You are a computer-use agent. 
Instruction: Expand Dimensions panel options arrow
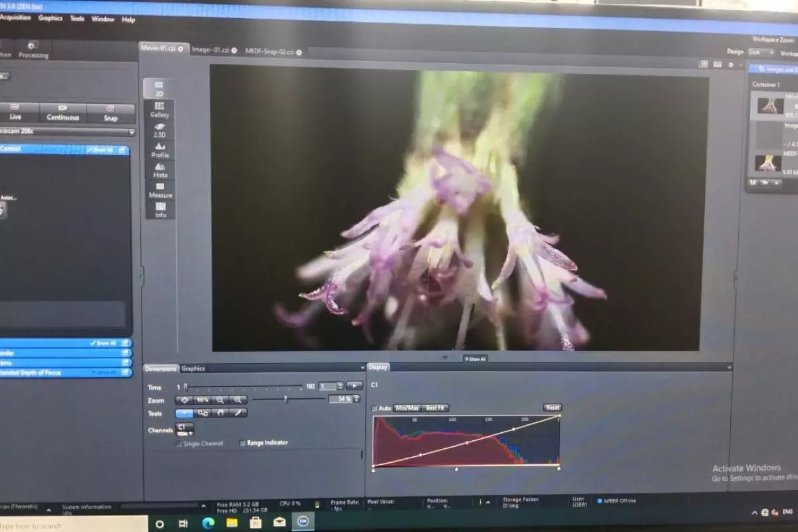(362, 368)
